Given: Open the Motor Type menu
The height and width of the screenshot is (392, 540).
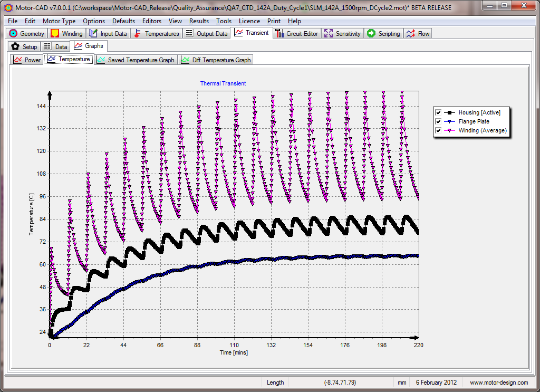Looking at the screenshot, I should click(59, 21).
